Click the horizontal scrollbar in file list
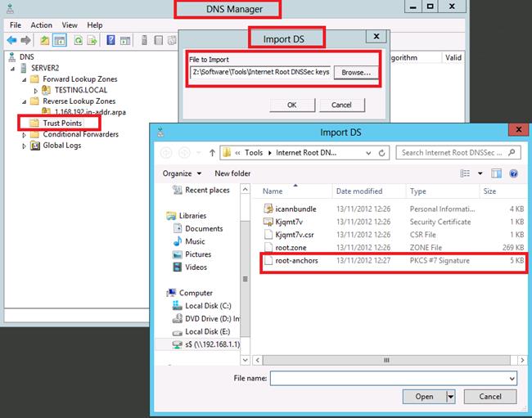This screenshot has height=418, width=532. tap(386, 360)
